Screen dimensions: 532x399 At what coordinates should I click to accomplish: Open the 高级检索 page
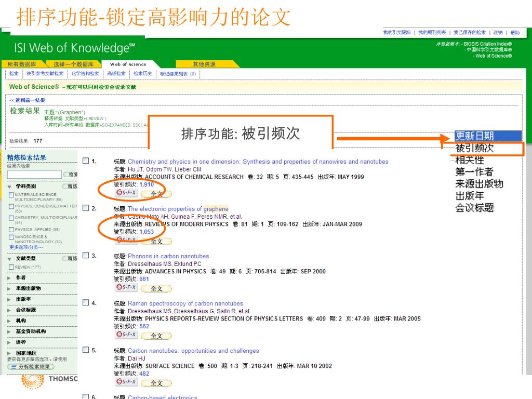[x=116, y=74]
